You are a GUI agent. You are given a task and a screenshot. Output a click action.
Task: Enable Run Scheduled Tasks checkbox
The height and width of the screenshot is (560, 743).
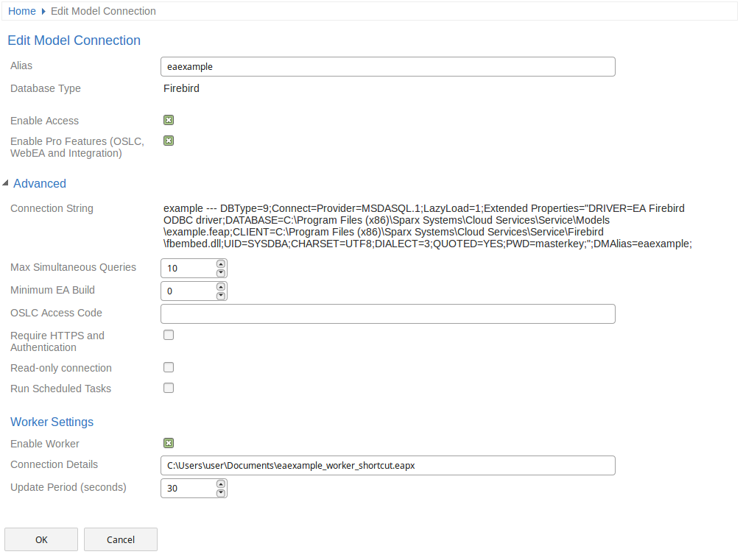(x=169, y=388)
